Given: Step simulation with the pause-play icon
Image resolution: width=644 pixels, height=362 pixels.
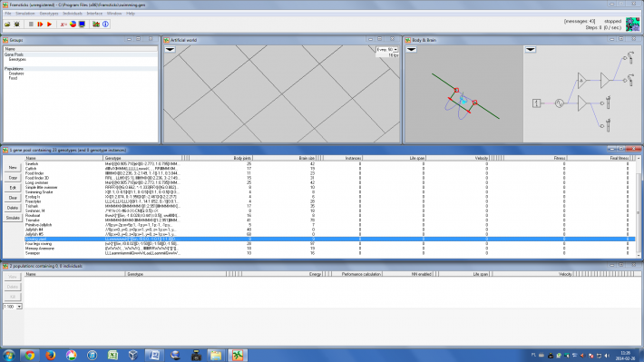Looking at the screenshot, I should (x=40, y=24).
